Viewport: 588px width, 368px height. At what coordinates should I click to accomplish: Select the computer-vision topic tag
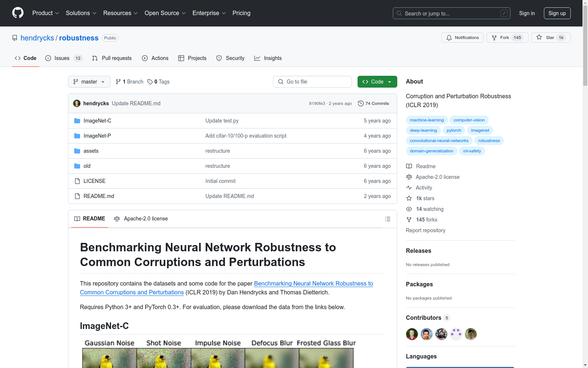pos(469,120)
